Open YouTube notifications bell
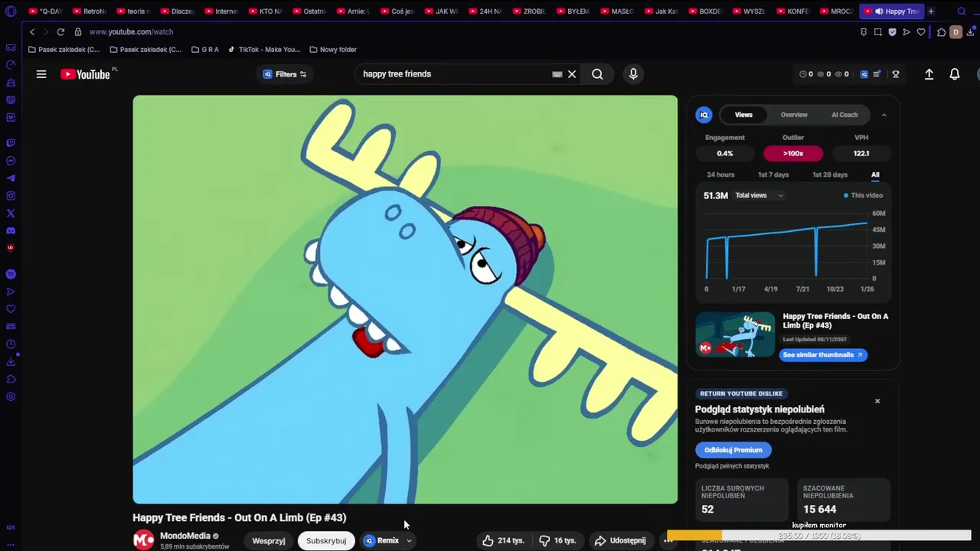 point(955,74)
